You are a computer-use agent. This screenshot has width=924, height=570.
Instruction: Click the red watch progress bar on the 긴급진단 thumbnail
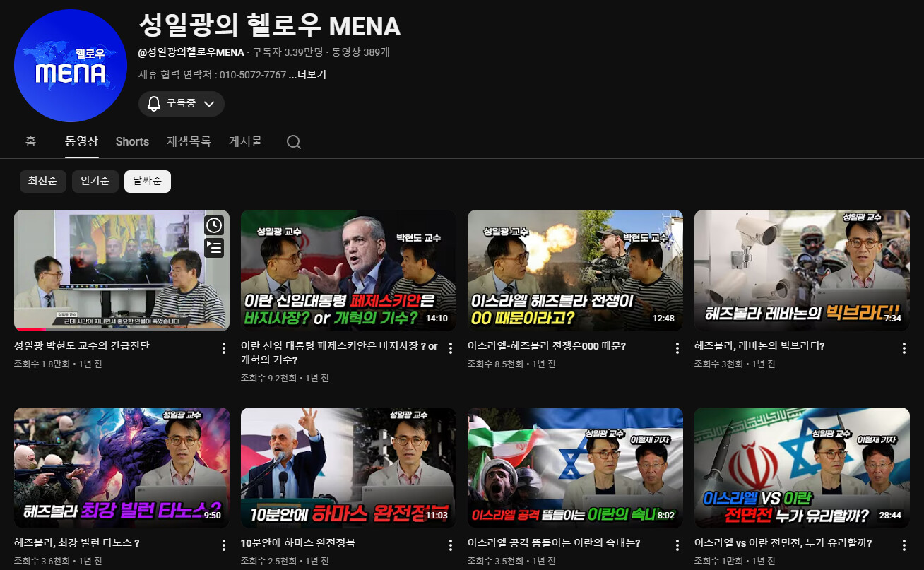tap(30, 330)
